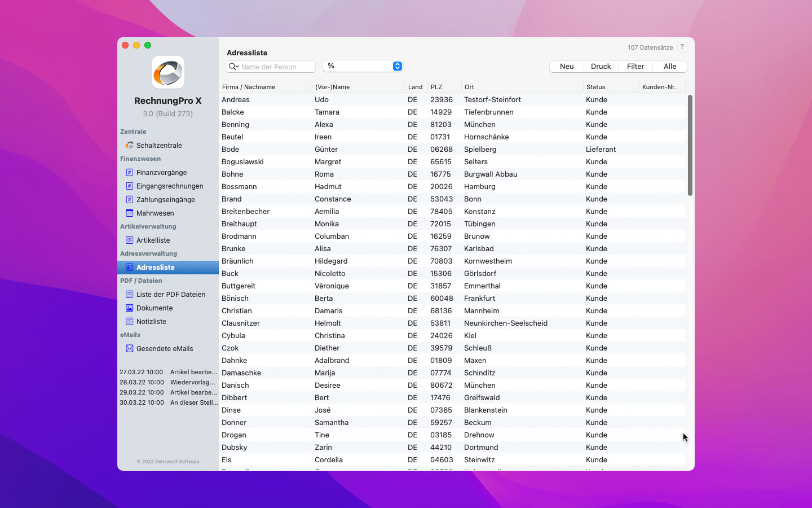Go to Notizliste in the sidebar
The width and height of the screenshot is (812, 508).
(x=151, y=321)
